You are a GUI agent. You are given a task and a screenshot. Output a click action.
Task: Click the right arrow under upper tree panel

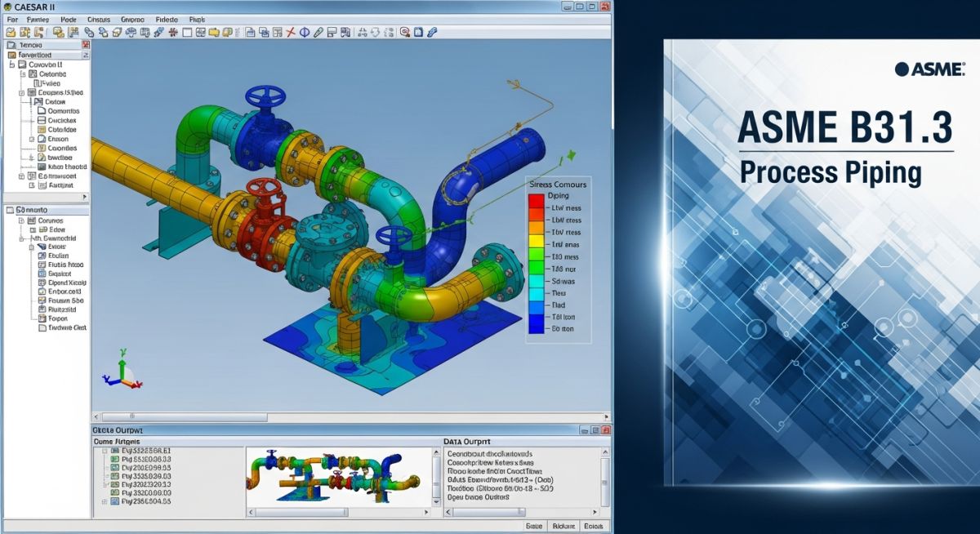[85, 197]
